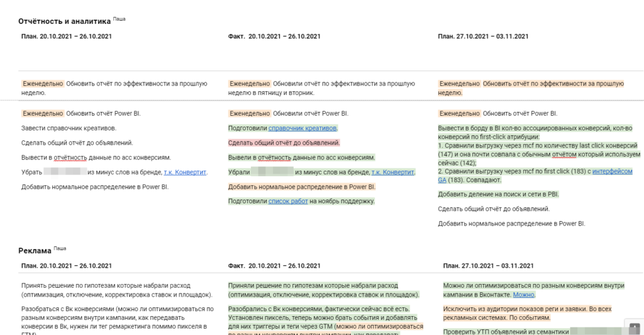Click the 'Отчётность и аналитика' heading
The image size is (644, 335).
tap(65, 21)
